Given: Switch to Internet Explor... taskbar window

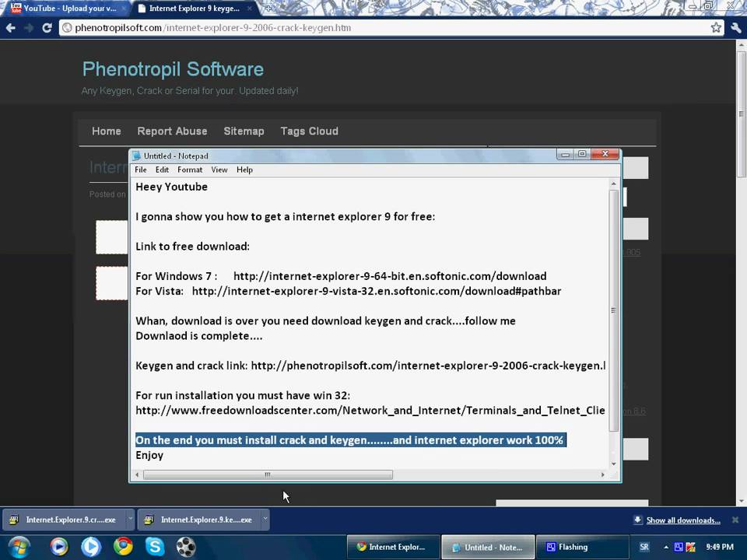Looking at the screenshot, I should pos(392,547).
